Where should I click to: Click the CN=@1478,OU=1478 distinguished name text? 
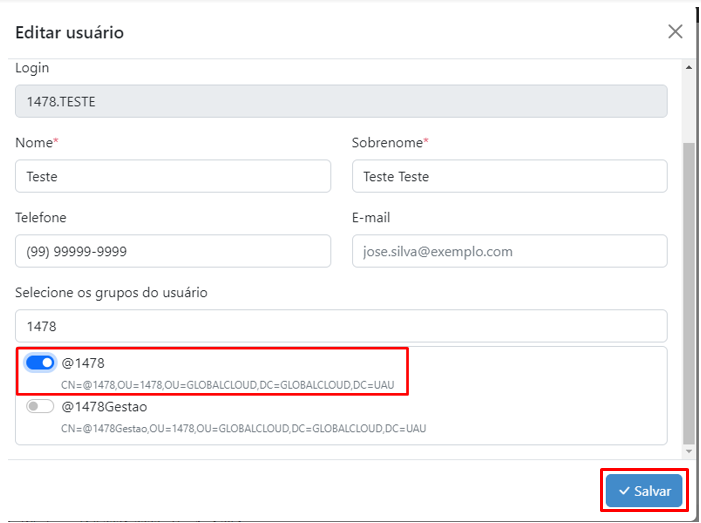pos(228,385)
